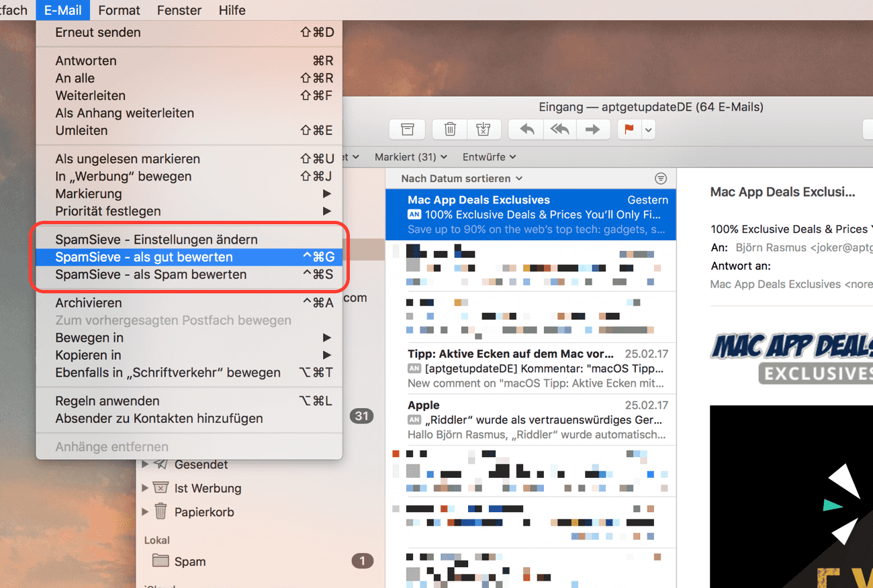873x588 pixels.
Task: Click the Forward arrow toolbar icon
Action: [592, 130]
